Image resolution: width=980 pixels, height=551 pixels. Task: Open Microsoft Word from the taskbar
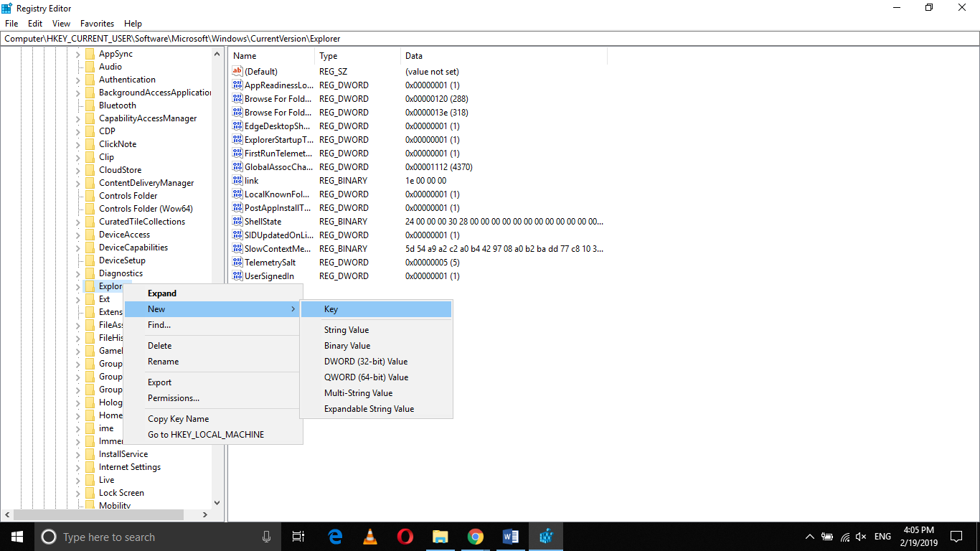(510, 536)
